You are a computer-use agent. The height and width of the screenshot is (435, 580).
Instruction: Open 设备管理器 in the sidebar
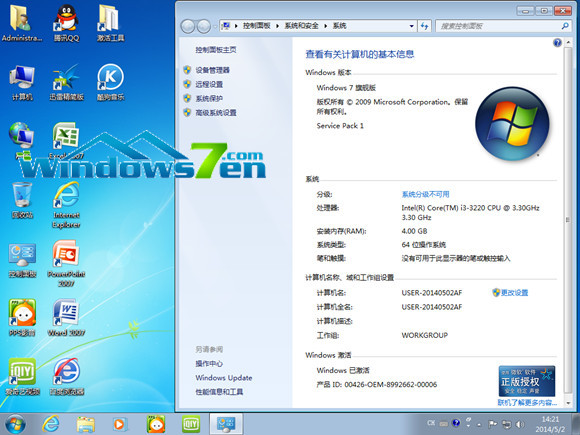[x=212, y=70]
